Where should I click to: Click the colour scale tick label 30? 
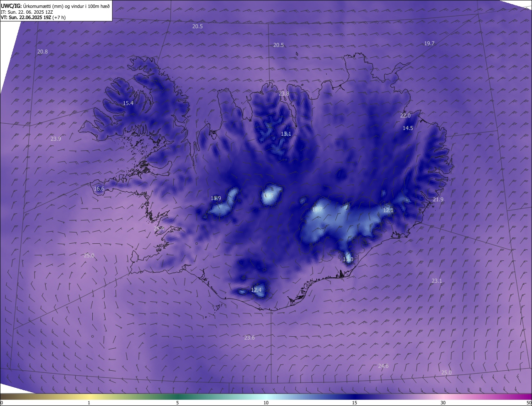coord(443,403)
